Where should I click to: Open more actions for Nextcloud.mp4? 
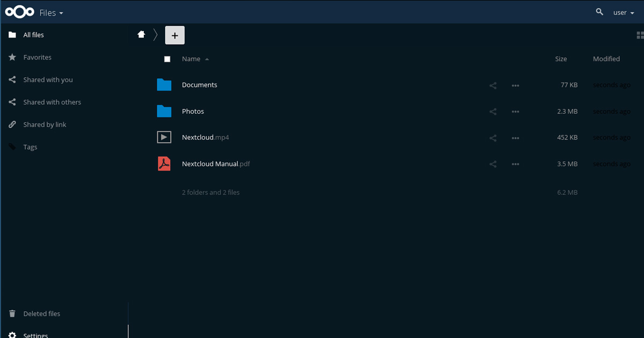click(x=516, y=138)
